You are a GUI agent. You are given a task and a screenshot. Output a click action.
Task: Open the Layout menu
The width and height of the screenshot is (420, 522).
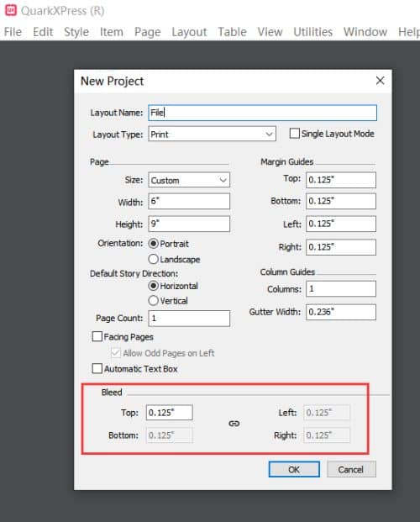[x=189, y=32]
